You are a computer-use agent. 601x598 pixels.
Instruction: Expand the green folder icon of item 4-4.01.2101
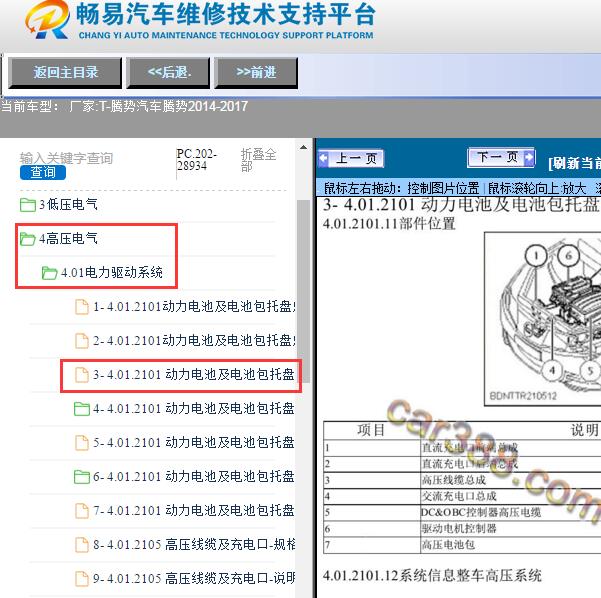82,409
